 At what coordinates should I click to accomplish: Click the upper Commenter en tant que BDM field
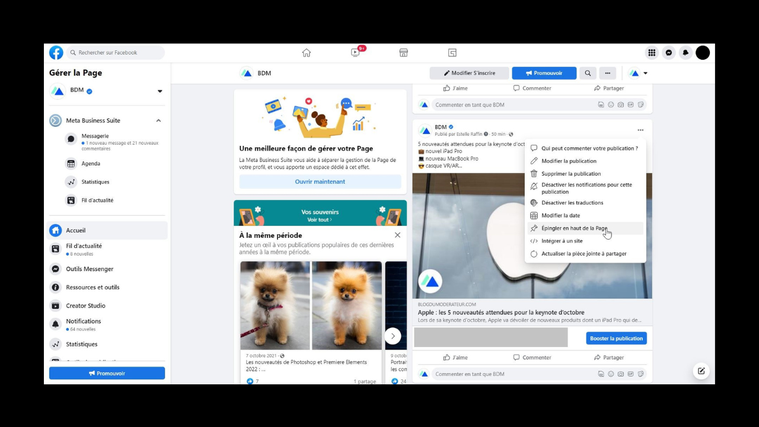(x=539, y=105)
